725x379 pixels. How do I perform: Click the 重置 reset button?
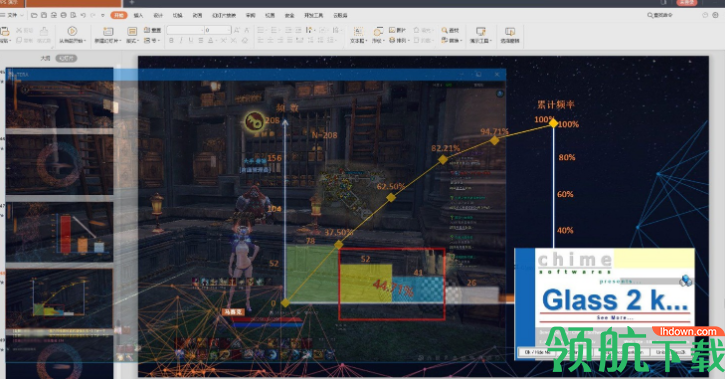click(152, 30)
